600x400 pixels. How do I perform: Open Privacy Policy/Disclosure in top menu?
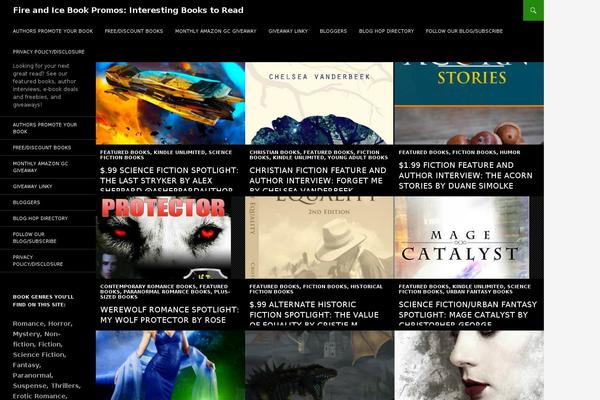pyautogui.click(x=49, y=52)
